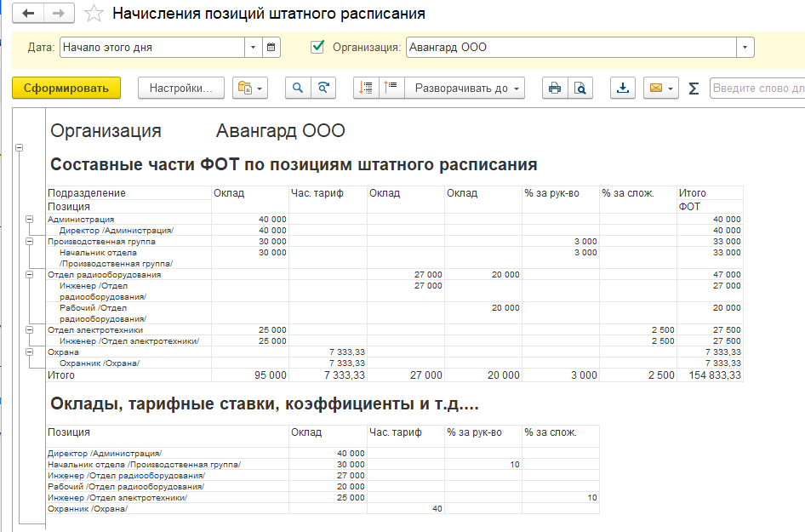Viewport: 805px width, 532px height.
Task: Collapse the Отдел радиооборудования group
Action: [30, 274]
